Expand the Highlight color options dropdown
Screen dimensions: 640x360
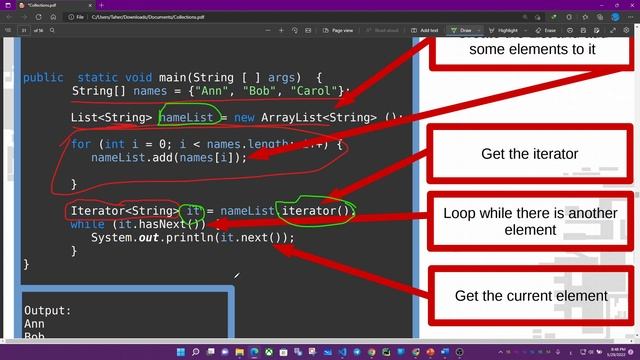525,30
